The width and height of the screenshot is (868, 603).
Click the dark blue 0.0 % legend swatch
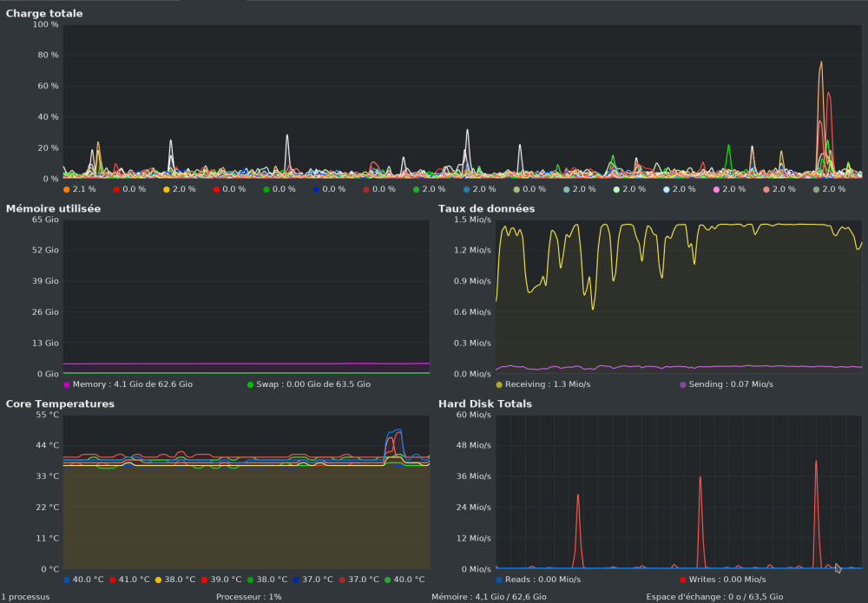pyautogui.click(x=316, y=190)
